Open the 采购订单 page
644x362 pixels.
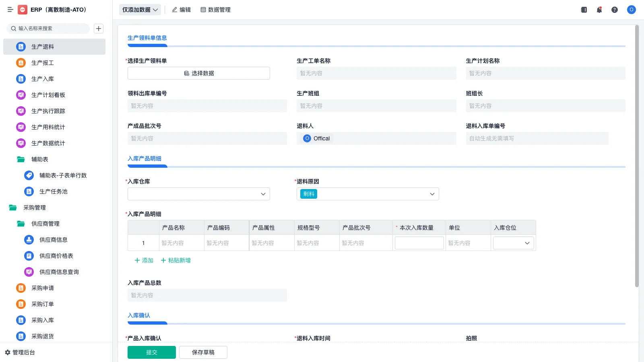pos(43,304)
